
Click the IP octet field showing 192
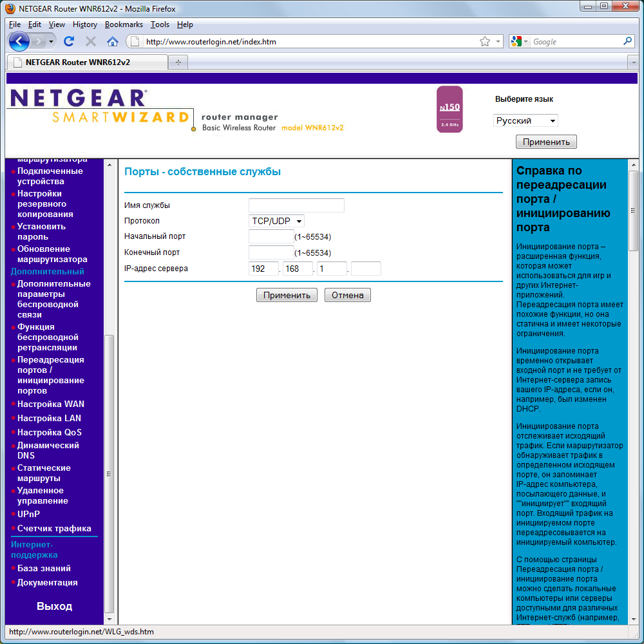point(263,269)
